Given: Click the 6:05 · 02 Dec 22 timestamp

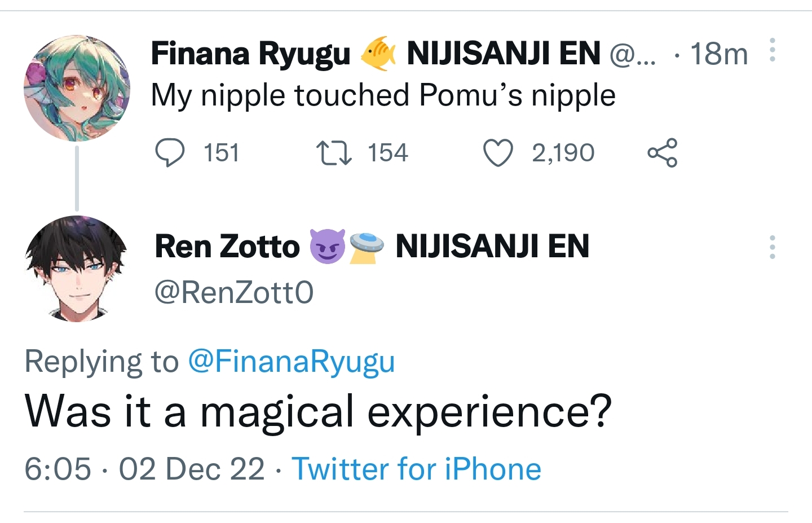Looking at the screenshot, I should pyautogui.click(x=144, y=469).
